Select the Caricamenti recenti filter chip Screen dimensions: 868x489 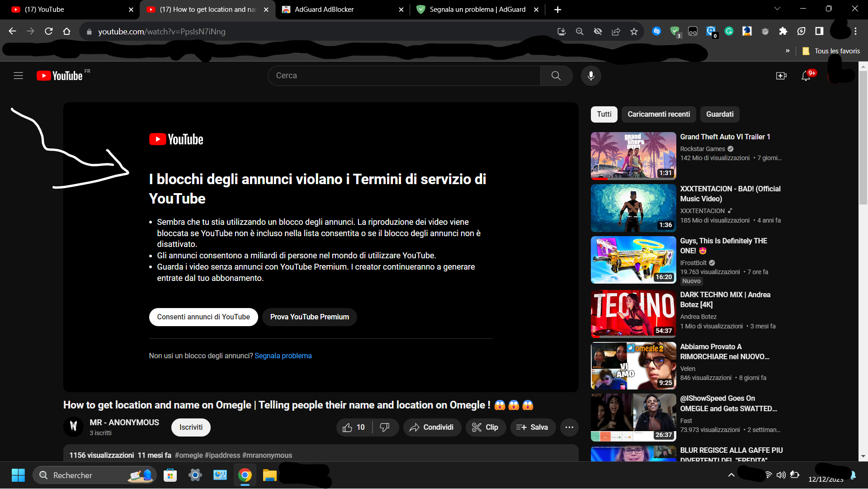click(659, 114)
